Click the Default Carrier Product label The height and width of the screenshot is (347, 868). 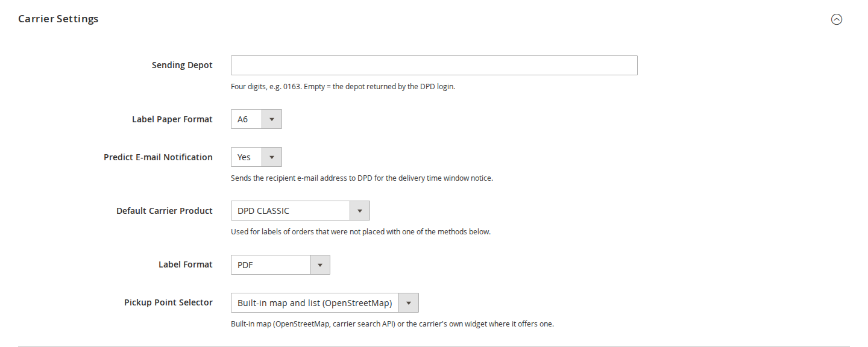(x=165, y=211)
